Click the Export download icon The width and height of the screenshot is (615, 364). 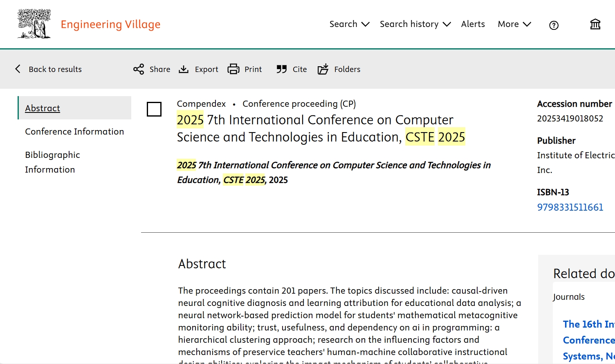point(184,69)
